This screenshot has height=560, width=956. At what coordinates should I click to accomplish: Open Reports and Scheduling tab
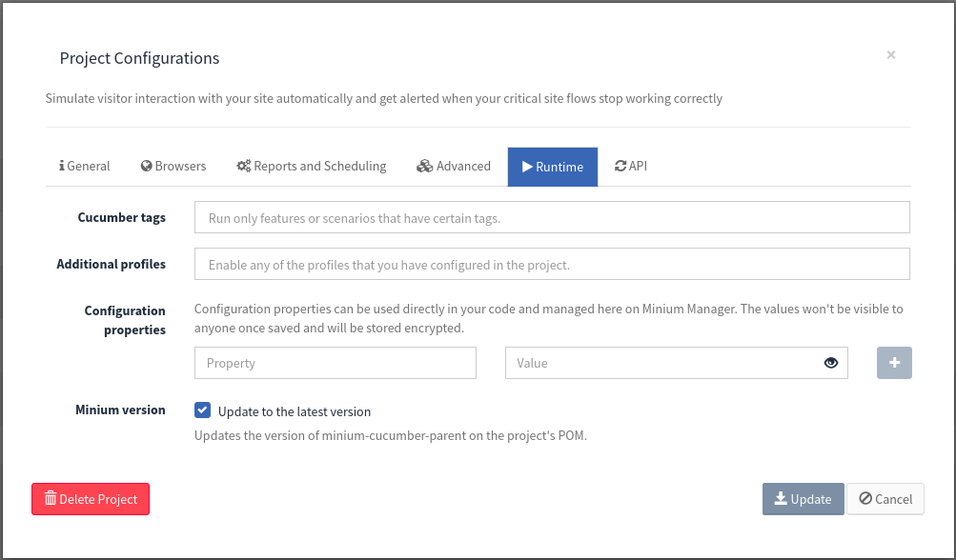(312, 167)
